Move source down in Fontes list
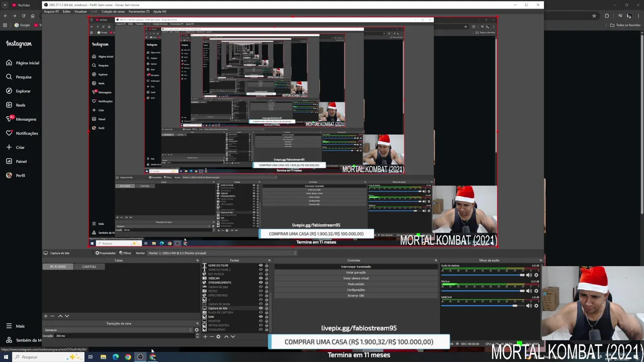The width and height of the screenshot is (644, 362). point(233,336)
